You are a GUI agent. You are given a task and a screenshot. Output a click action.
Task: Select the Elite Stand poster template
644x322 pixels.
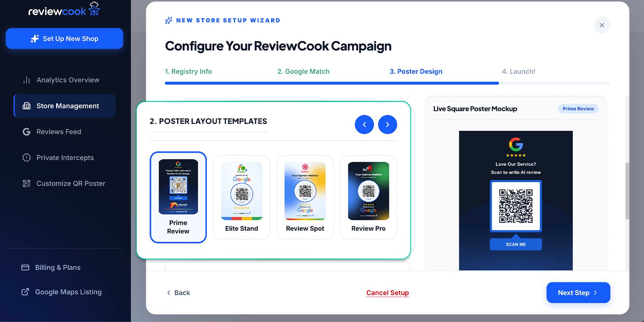click(x=242, y=197)
